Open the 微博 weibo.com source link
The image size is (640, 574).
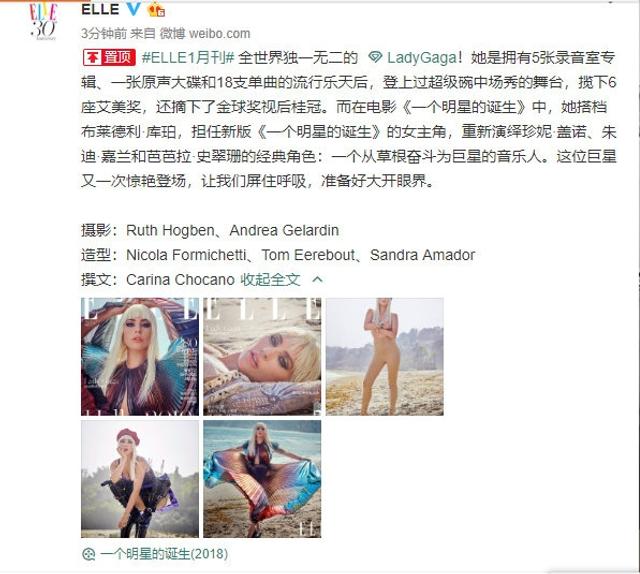point(205,33)
